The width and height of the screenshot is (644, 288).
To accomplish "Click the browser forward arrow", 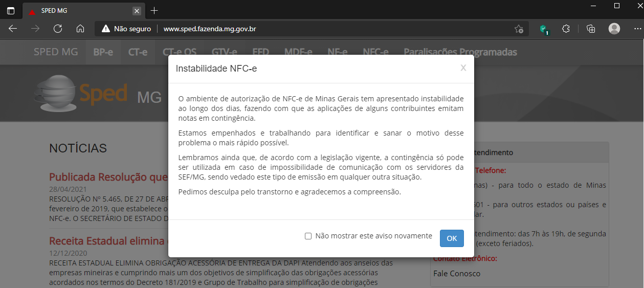I will coord(35,29).
